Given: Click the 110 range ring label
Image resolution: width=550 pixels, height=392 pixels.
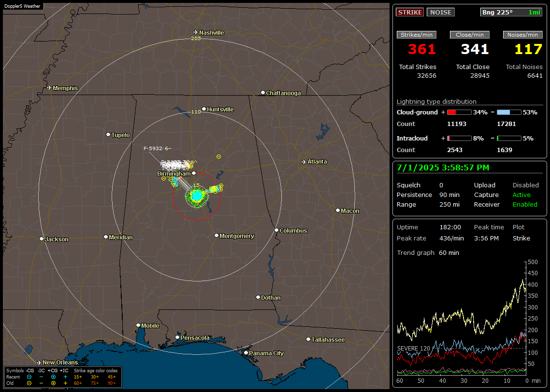Looking at the screenshot, I should (x=196, y=112).
